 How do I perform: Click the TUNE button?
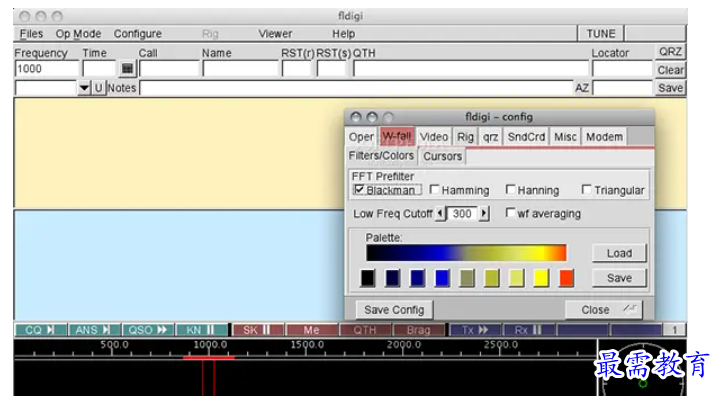(x=601, y=34)
